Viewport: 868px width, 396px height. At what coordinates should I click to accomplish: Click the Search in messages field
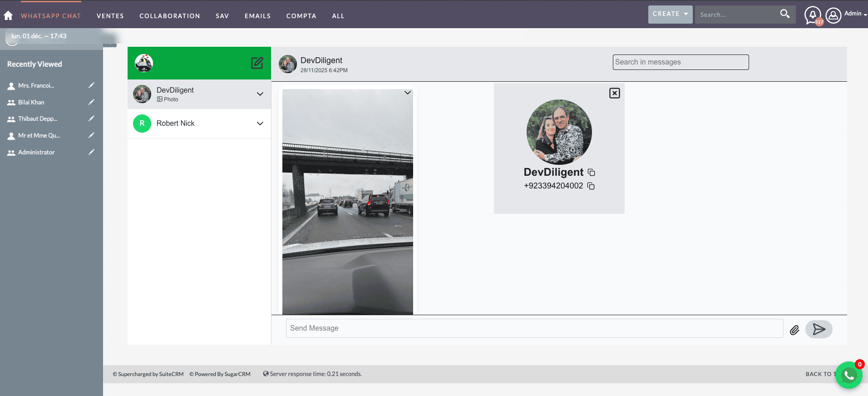tap(680, 62)
